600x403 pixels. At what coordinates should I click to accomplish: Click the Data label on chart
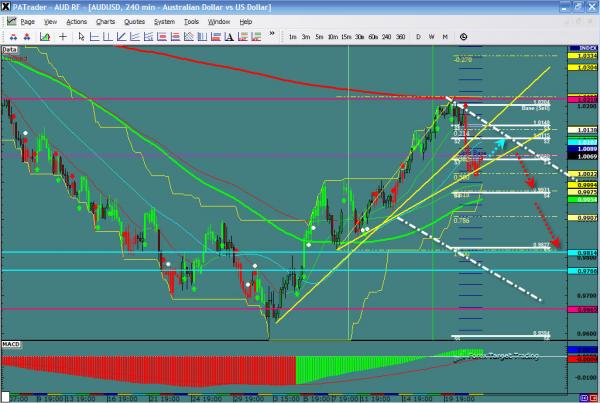point(10,48)
